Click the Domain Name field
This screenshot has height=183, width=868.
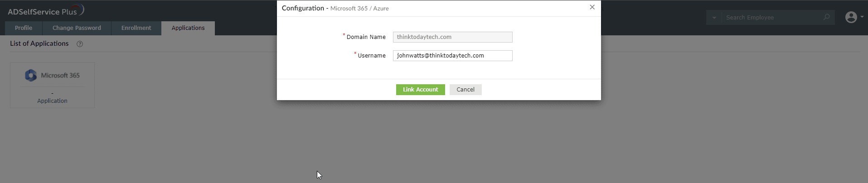[452, 37]
